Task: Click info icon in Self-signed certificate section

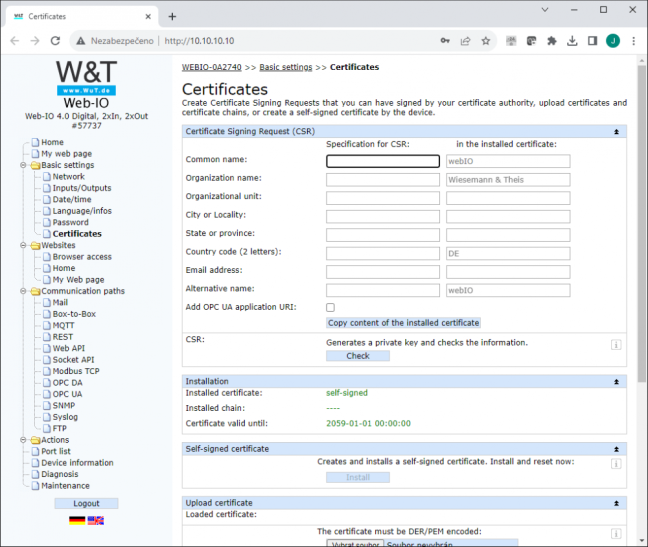Action: point(616,464)
